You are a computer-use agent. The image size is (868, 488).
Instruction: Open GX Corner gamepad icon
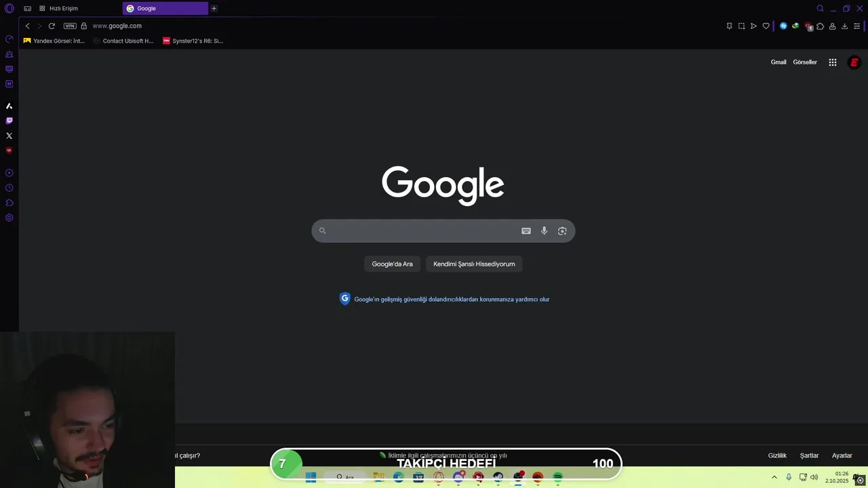[27, 8]
